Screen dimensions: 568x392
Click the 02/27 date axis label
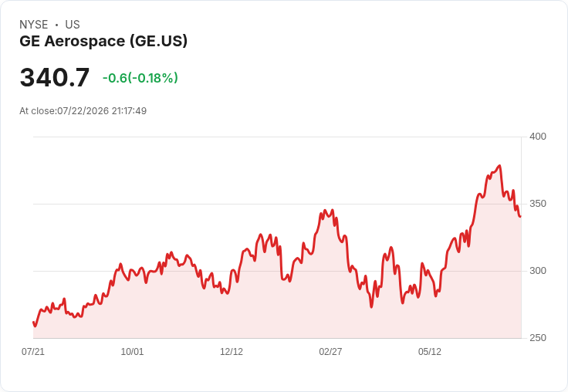tap(330, 352)
